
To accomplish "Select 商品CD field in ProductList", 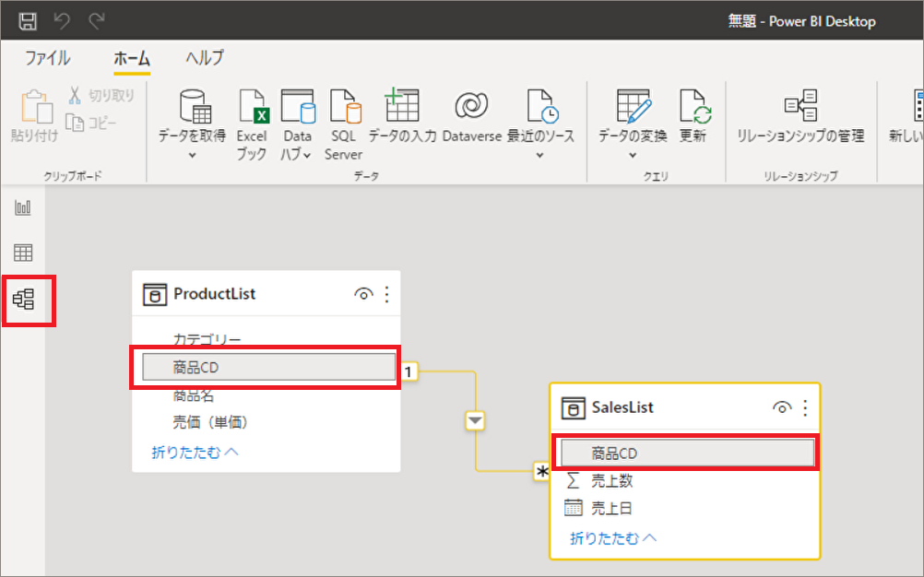I will [268, 368].
